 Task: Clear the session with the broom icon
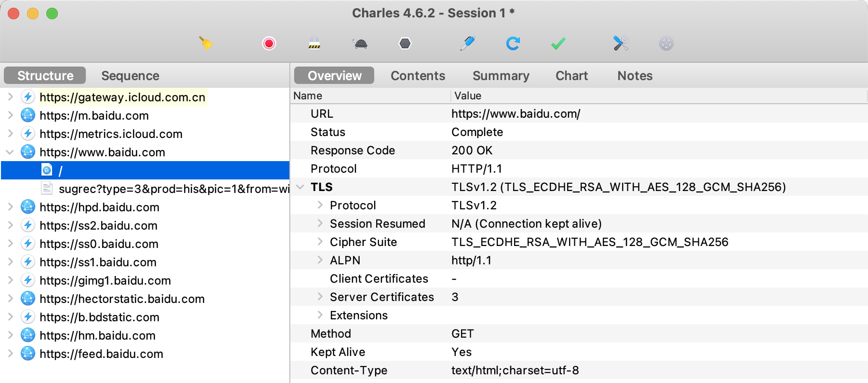(x=206, y=43)
